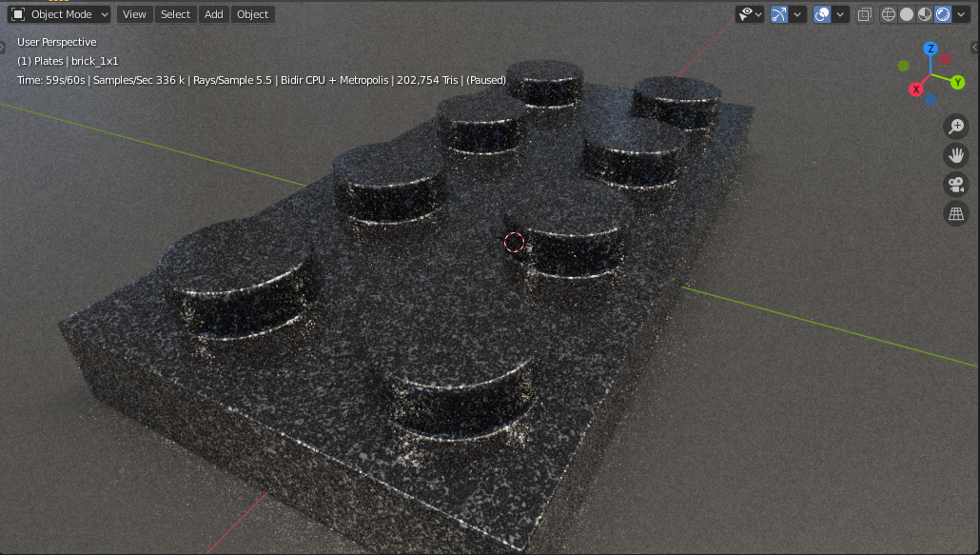Image resolution: width=980 pixels, height=555 pixels.
Task: Click the zoom magnifier gizmo button
Action: pos(955,127)
